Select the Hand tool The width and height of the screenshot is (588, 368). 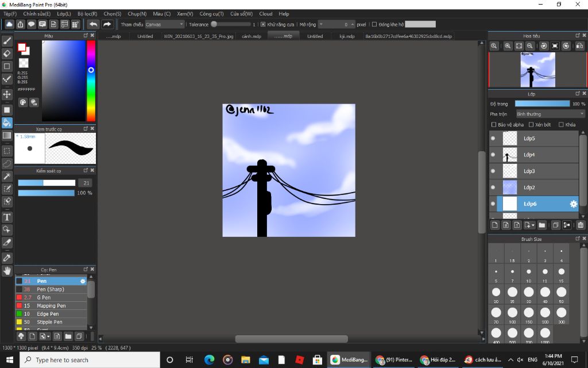pos(7,271)
